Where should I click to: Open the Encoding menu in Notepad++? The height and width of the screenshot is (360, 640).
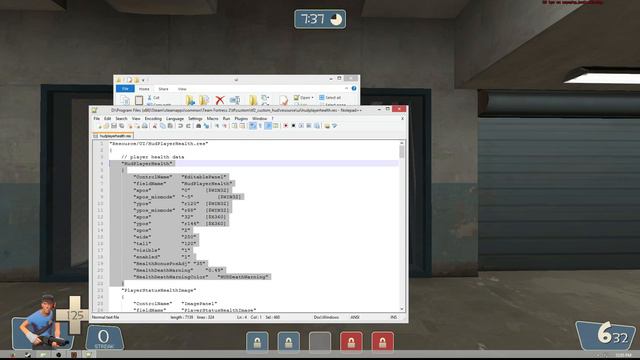(153, 118)
